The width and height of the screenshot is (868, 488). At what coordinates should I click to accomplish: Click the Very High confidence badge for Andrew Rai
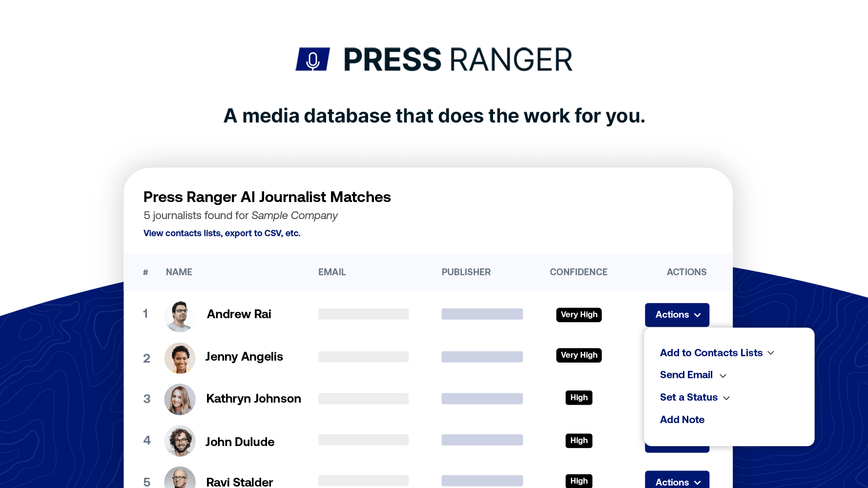(579, 315)
